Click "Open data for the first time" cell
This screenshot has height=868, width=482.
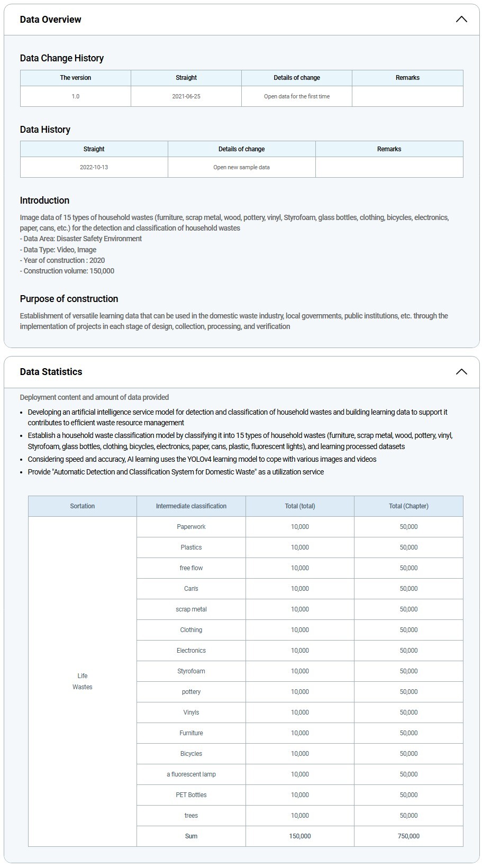297,97
